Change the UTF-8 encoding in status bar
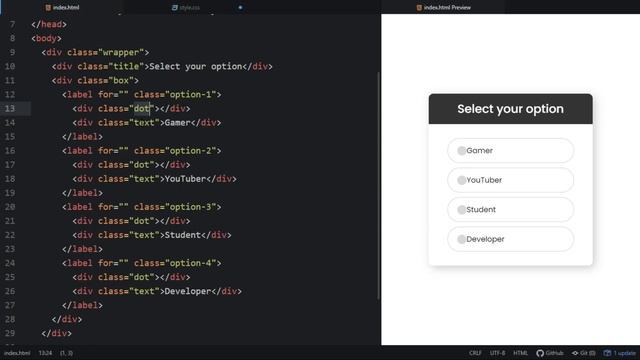The width and height of the screenshot is (640, 360). click(497, 353)
